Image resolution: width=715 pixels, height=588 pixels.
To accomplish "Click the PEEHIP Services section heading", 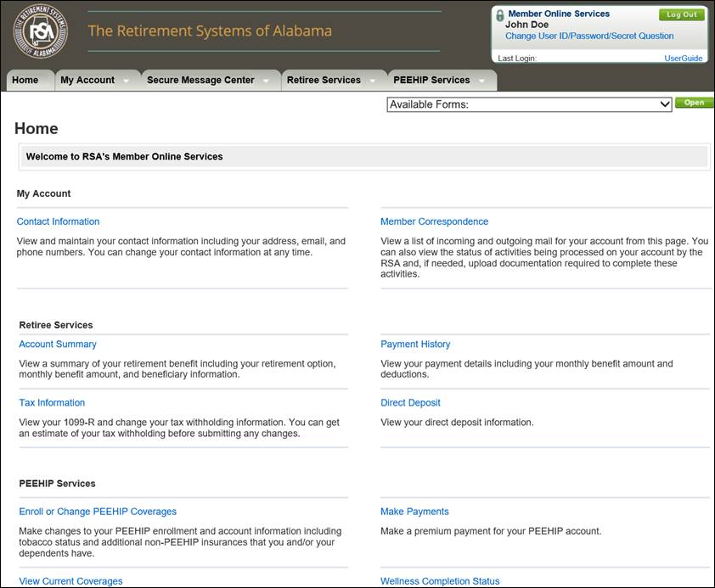I will click(58, 484).
